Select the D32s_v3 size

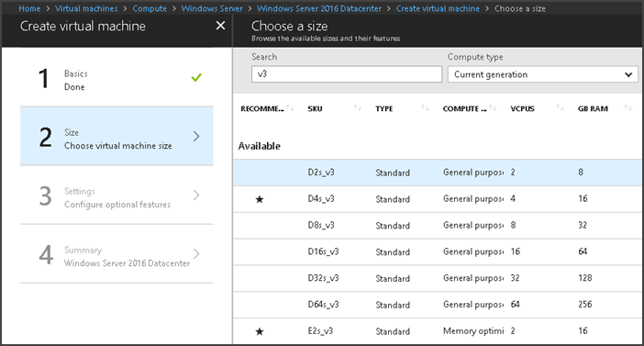(439, 278)
